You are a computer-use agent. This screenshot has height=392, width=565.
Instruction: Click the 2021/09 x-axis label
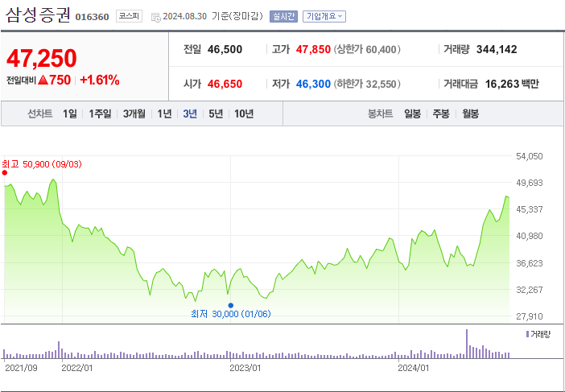(x=21, y=368)
